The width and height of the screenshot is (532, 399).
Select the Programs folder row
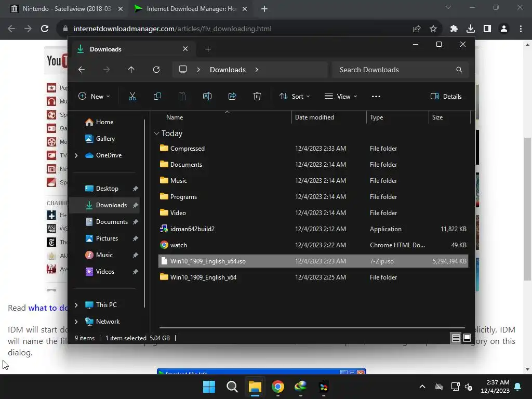pos(313,197)
